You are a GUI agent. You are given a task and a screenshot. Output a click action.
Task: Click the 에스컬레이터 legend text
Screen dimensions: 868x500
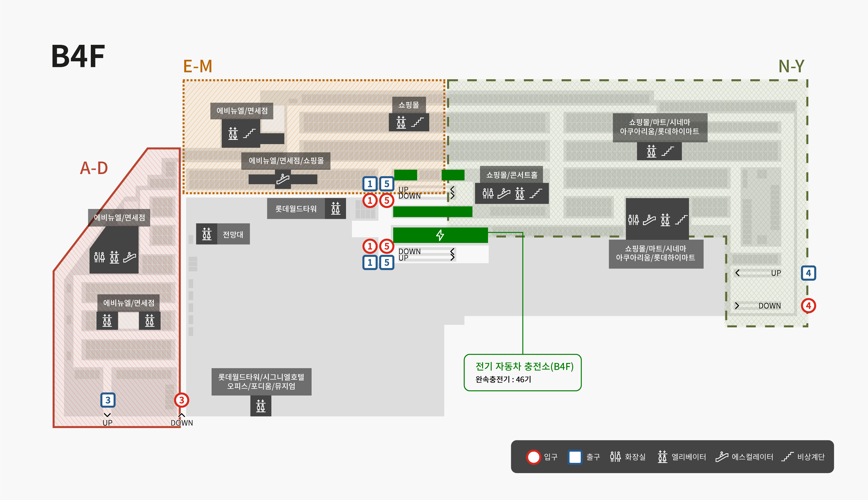(x=752, y=457)
